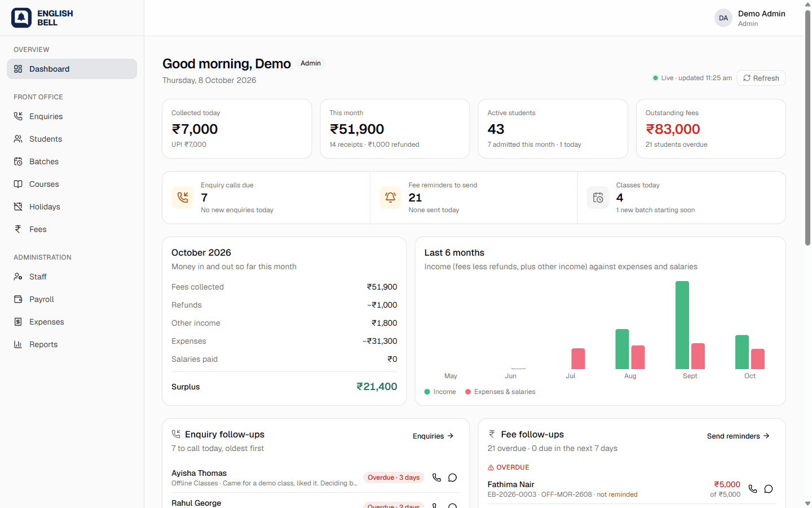This screenshot has width=812, height=508.
Task: Click the Enquiry calls due phone icon
Action: tap(183, 198)
